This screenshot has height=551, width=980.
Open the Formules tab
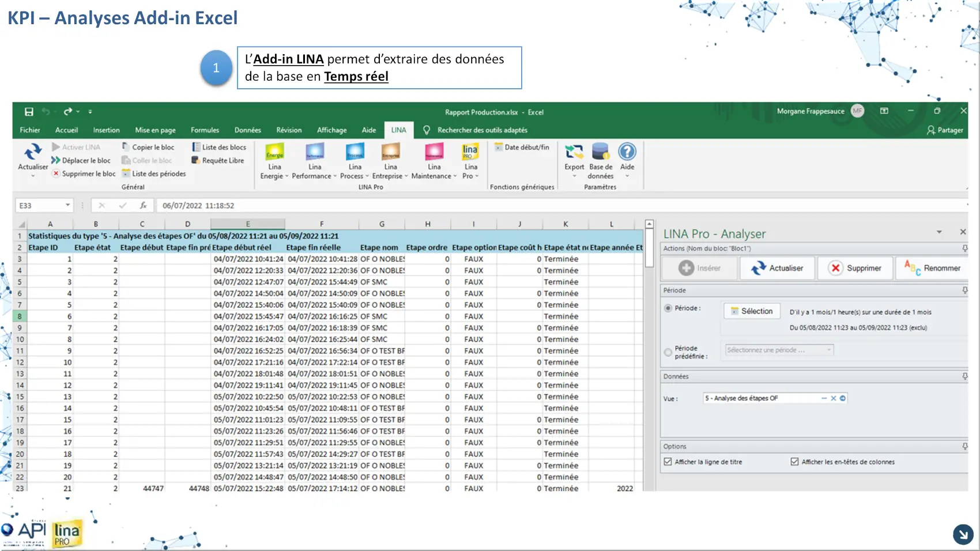pyautogui.click(x=205, y=130)
